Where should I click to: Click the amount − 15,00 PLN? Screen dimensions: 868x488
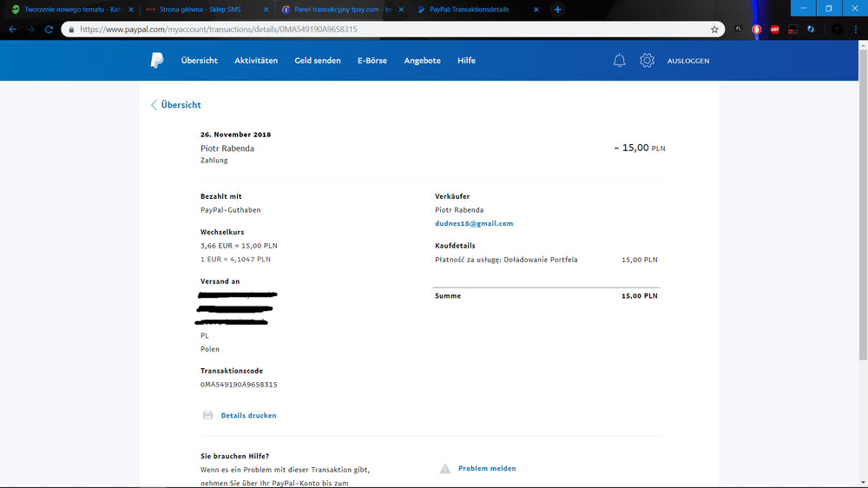pyautogui.click(x=640, y=148)
